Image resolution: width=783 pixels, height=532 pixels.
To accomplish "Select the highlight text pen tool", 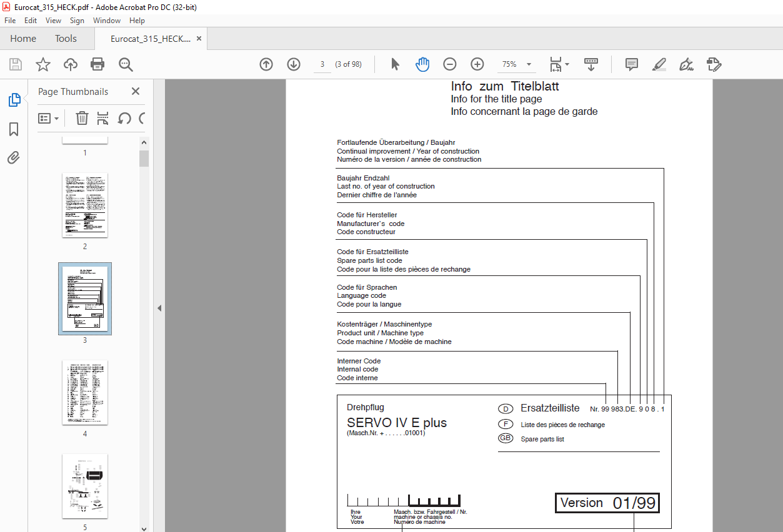I will click(x=659, y=64).
